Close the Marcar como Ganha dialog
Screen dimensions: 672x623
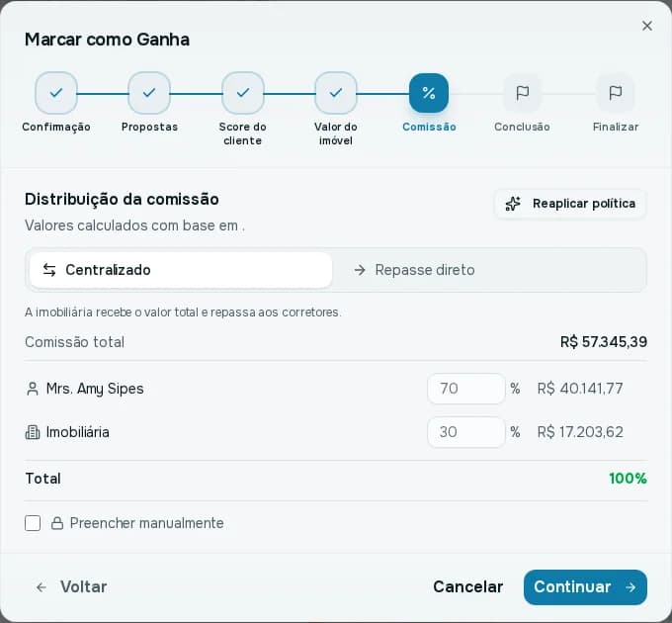pyautogui.click(x=646, y=26)
